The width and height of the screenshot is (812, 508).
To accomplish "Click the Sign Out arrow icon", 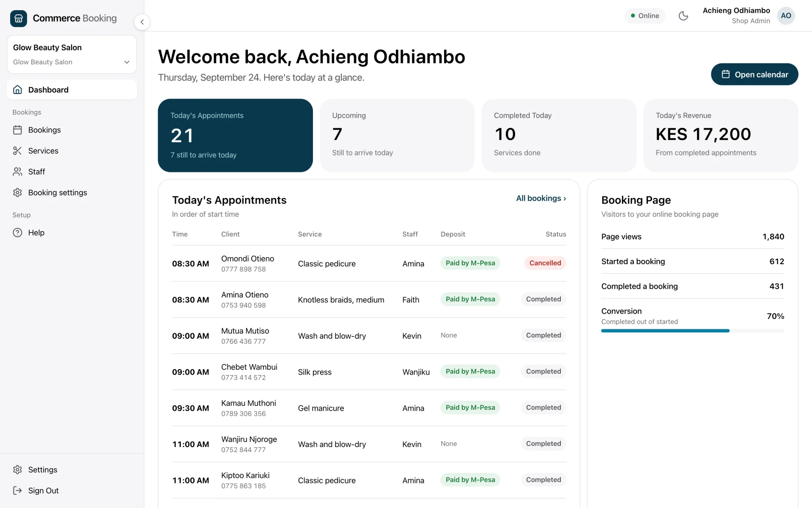I will click(x=17, y=490).
